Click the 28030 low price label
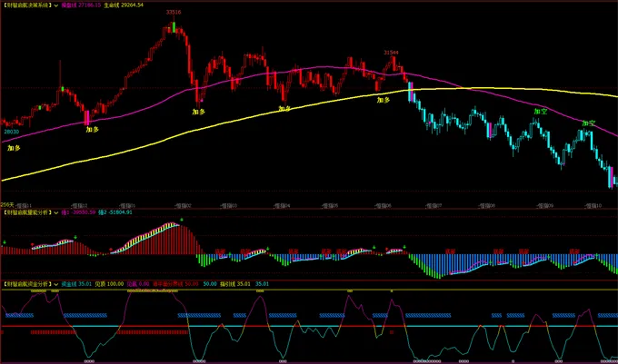 point(11,132)
